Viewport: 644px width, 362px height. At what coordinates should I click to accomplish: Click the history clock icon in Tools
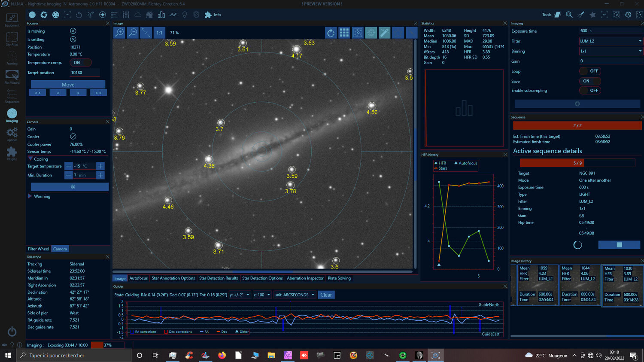tap(628, 15)
